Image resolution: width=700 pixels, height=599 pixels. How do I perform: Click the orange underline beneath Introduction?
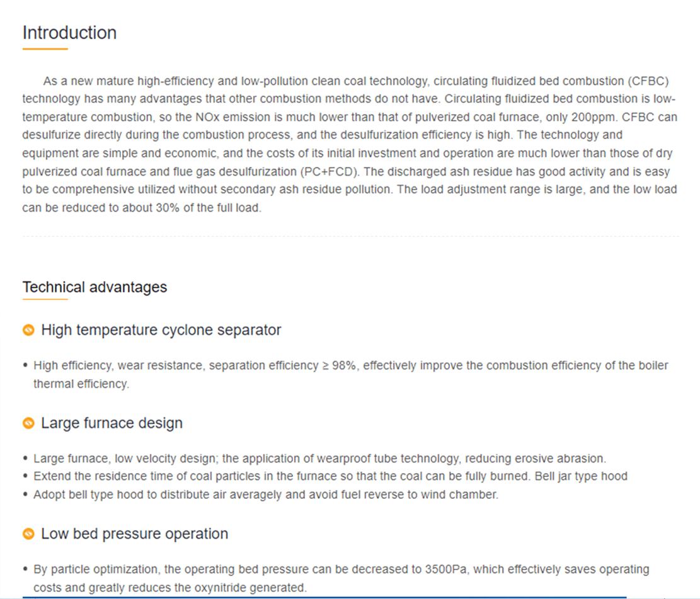[45, 48]
